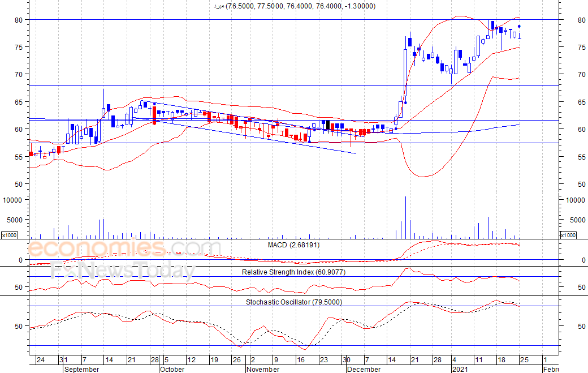Viewport: 588px width, 373px height.
Task: Click the 75 value on right price axis
Action: pos(582,48)
